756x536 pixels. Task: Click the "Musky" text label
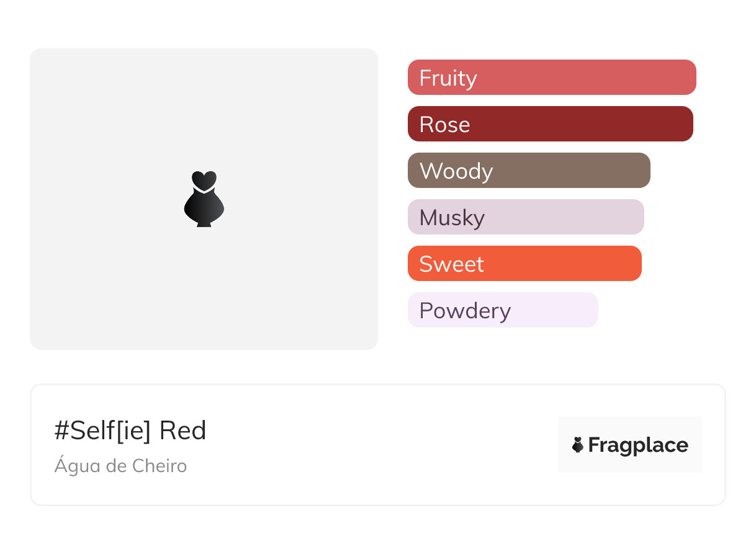[x=452, y=218]
